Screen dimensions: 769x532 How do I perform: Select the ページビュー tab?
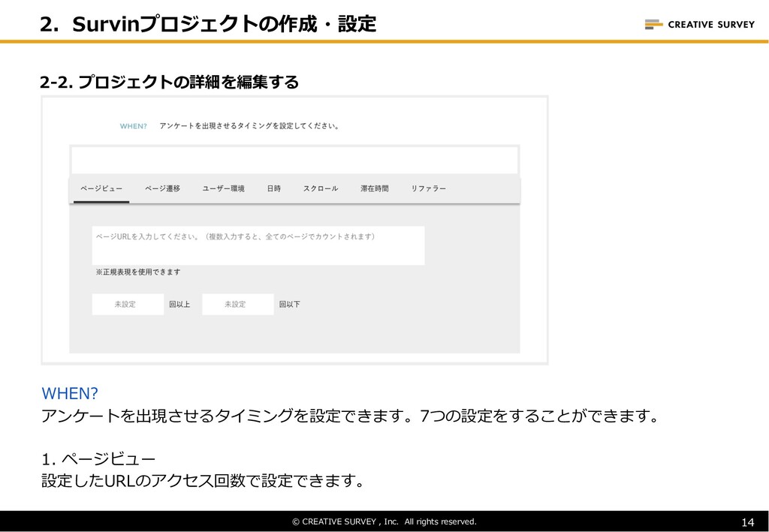point(101,188)
